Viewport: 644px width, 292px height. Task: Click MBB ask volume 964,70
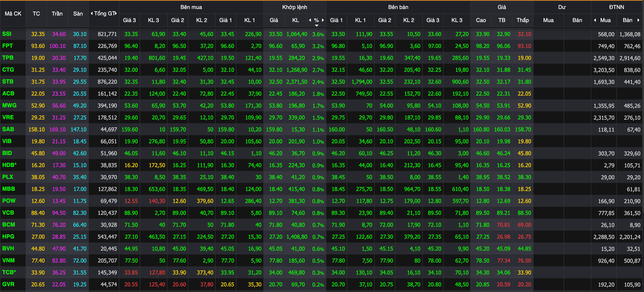(x=412, y=189)
